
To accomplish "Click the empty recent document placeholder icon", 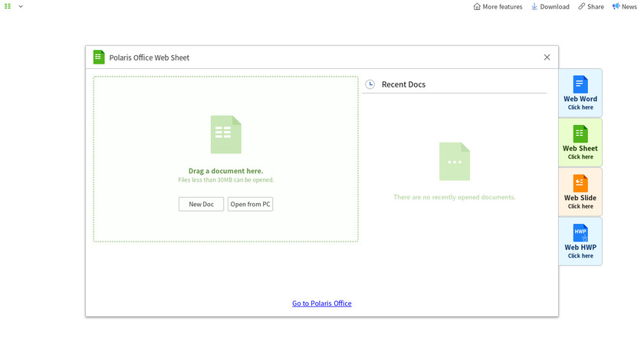I will 454,162.
